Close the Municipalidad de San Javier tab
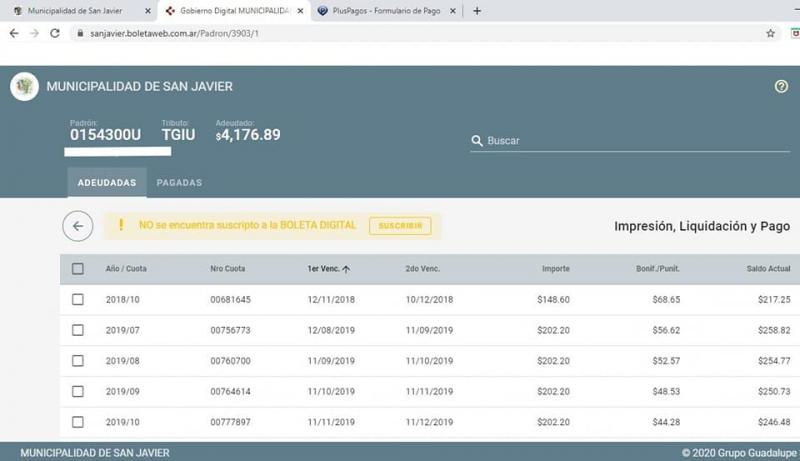This screenshot has width=800, height=461. tap(148, 11)
